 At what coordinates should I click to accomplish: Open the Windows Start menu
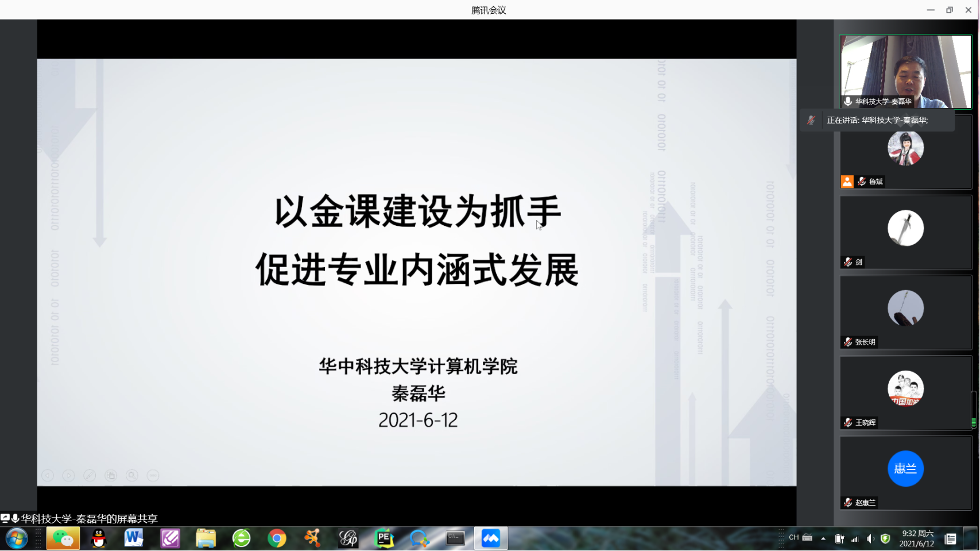click(x=17, y=538)
